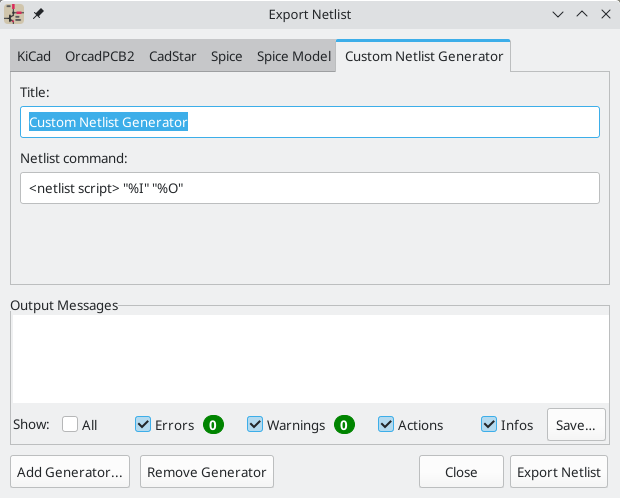The height and width of the screenshot is (498, 620).
Task: Switch to the Spice tab
Action: point(226,57)
